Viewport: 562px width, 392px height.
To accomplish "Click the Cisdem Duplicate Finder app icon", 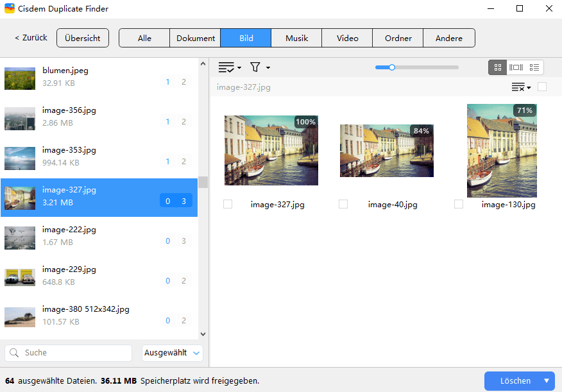I will pos(10,9).
